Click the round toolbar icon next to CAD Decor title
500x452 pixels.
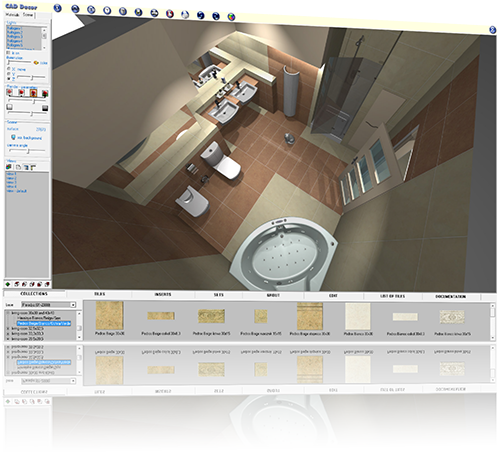[x=58, y=8]
